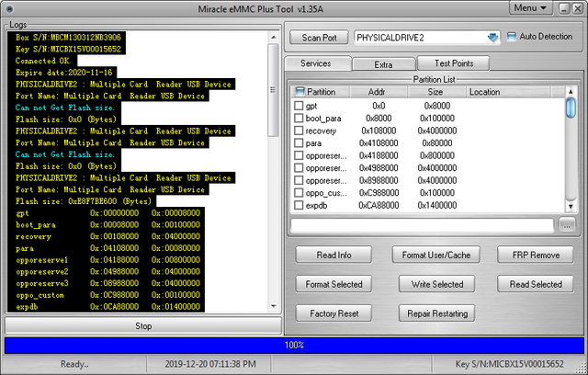
Task: Click the Read Info button
Action: click(x=334, y=255)
